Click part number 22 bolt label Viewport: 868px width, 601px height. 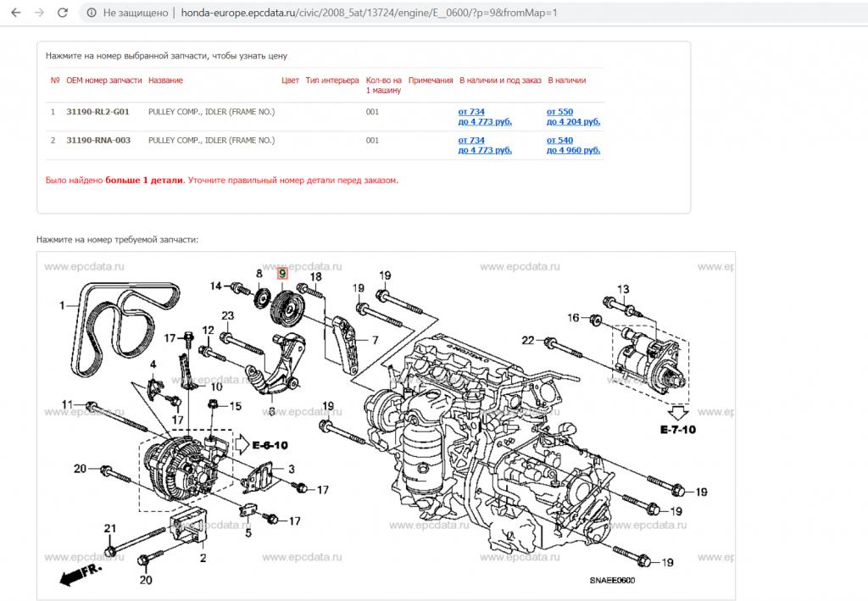click(x=528, y=341)
